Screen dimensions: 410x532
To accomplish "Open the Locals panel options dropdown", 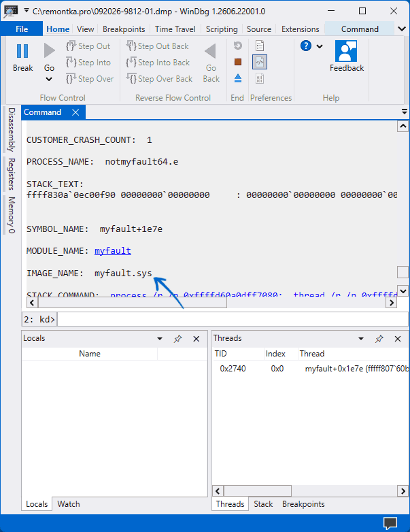I will click(x=160, y=339).
